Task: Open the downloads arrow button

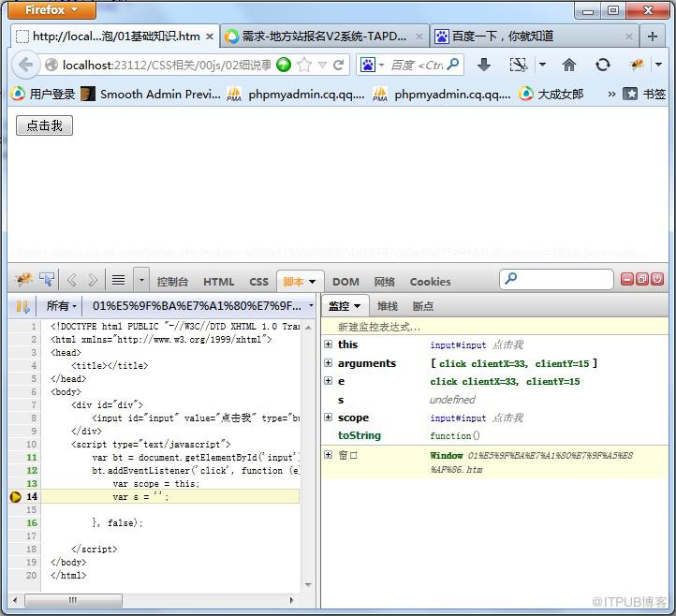Action: (484, 66)
